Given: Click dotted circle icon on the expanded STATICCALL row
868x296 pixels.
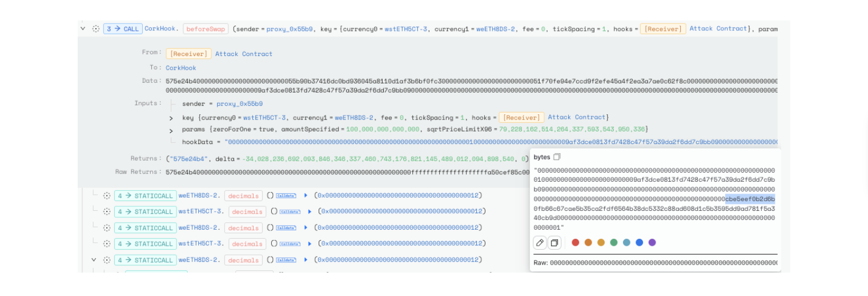Looking at the screenshot, I should pyautogui.click(x=106, y=260).
